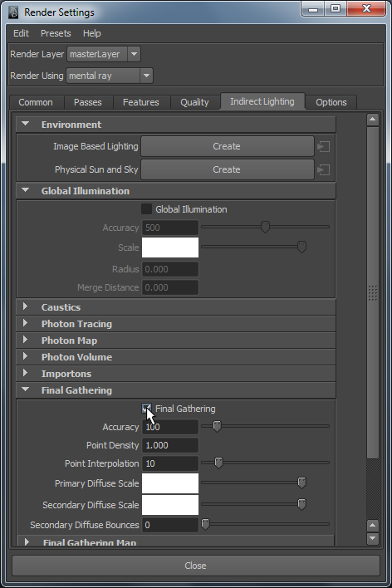The width and height of the screenshot is (392, 588).
Task: Click the Physical Sun and Sky connection icon
Action: click(323, 170)
